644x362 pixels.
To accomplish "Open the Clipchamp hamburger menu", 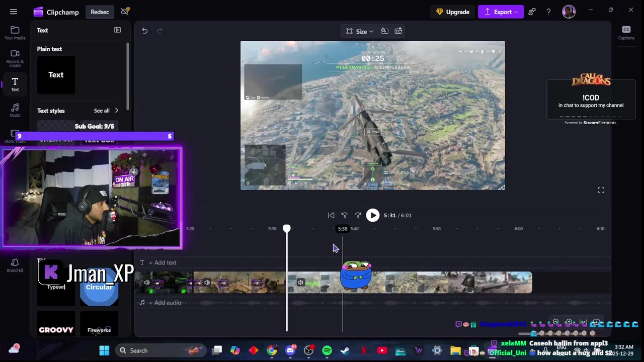I will pos(14,12).
